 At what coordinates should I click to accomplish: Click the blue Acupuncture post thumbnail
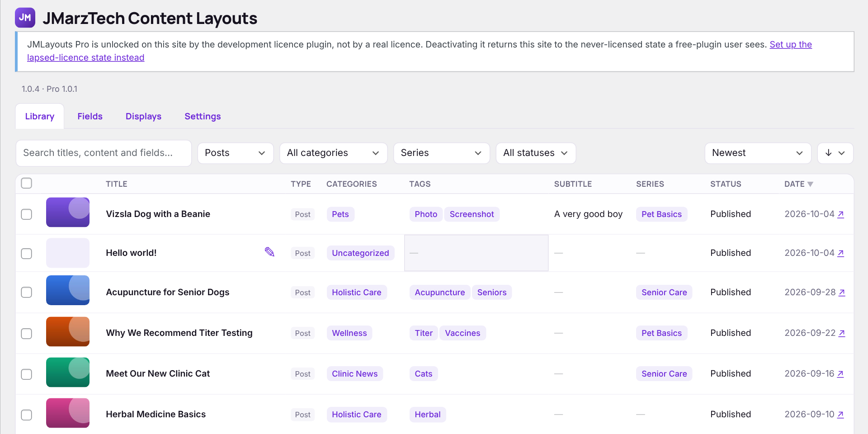[68, 290]
